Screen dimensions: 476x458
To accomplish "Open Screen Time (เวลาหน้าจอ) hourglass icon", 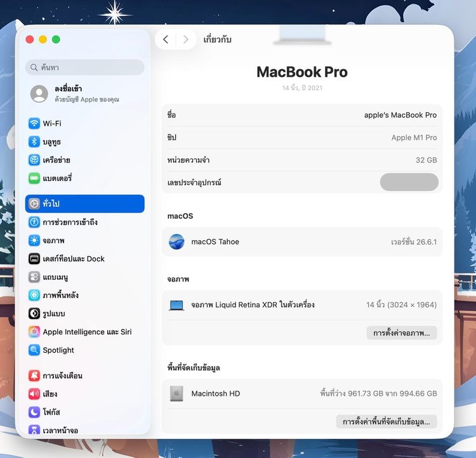I will 34,430.
